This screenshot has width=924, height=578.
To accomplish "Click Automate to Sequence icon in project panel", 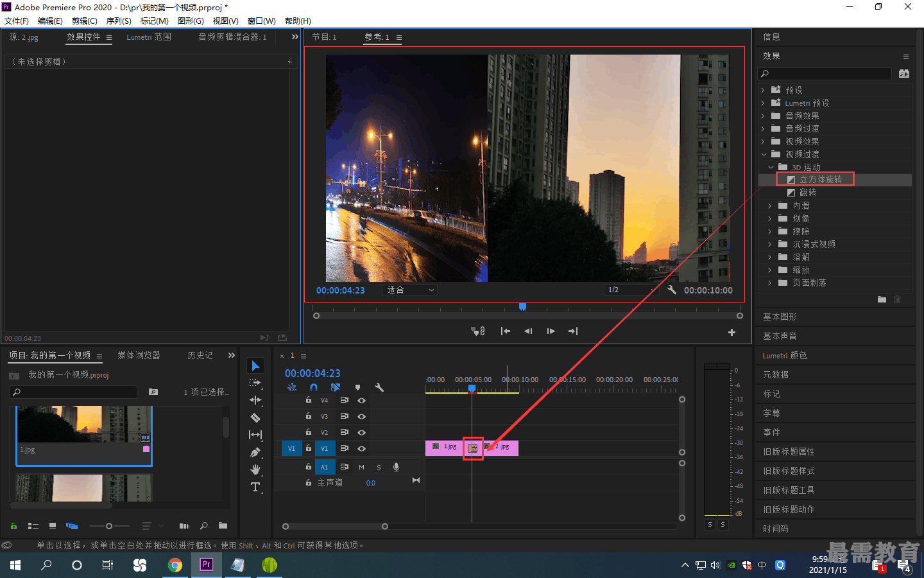I will 184,526.
